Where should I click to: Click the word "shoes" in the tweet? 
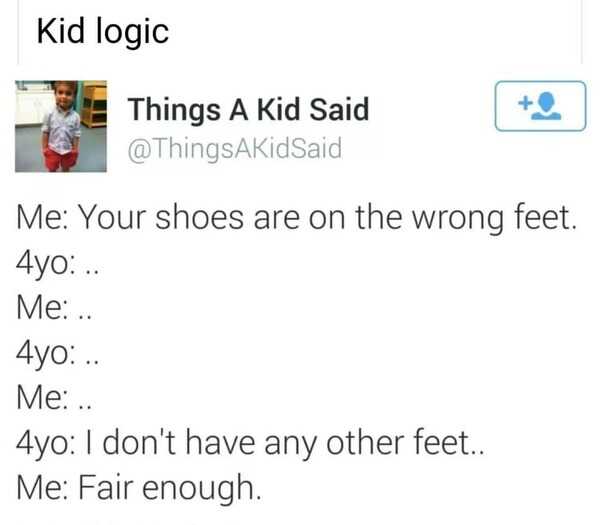[222, 218]
